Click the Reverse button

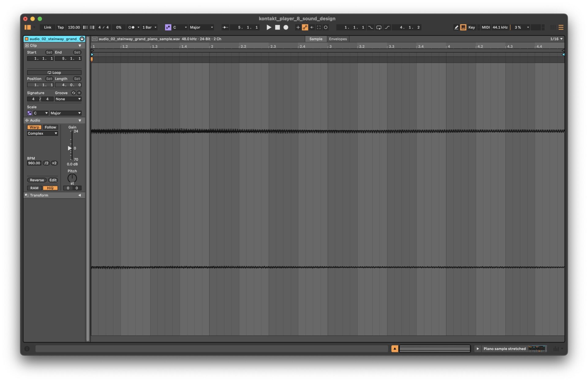[36, 180]
